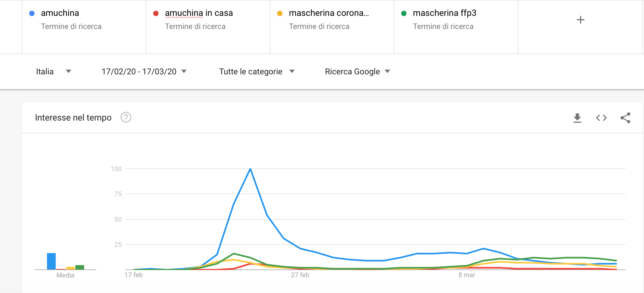Screen dimensions: 644x293
Task: Click the blue dot beside amuchina
Action: tap(32, 13)
